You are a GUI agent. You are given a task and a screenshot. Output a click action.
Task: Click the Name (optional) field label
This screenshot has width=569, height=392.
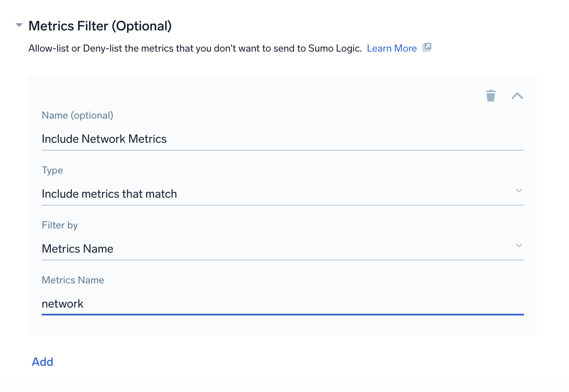coord(77,115)
